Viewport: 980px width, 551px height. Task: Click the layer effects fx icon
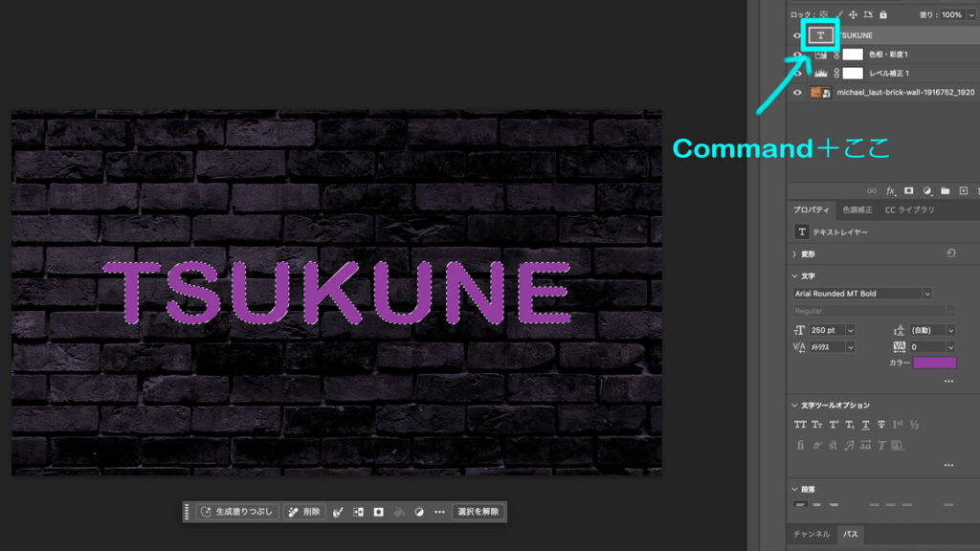pyautogui.click(x=890, y=191)
